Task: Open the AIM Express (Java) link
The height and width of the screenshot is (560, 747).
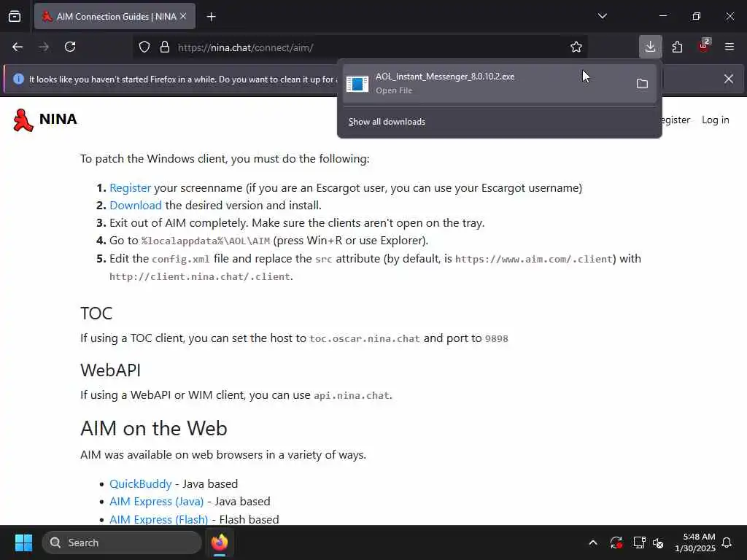Action: click(x=157, y=502)
